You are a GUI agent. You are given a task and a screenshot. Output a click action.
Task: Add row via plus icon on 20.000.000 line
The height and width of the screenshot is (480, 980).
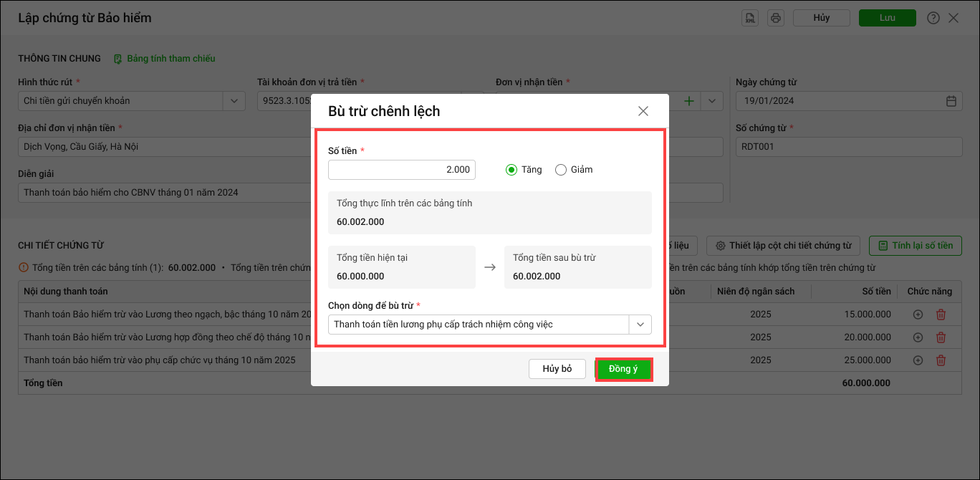(x=918, y=337)
